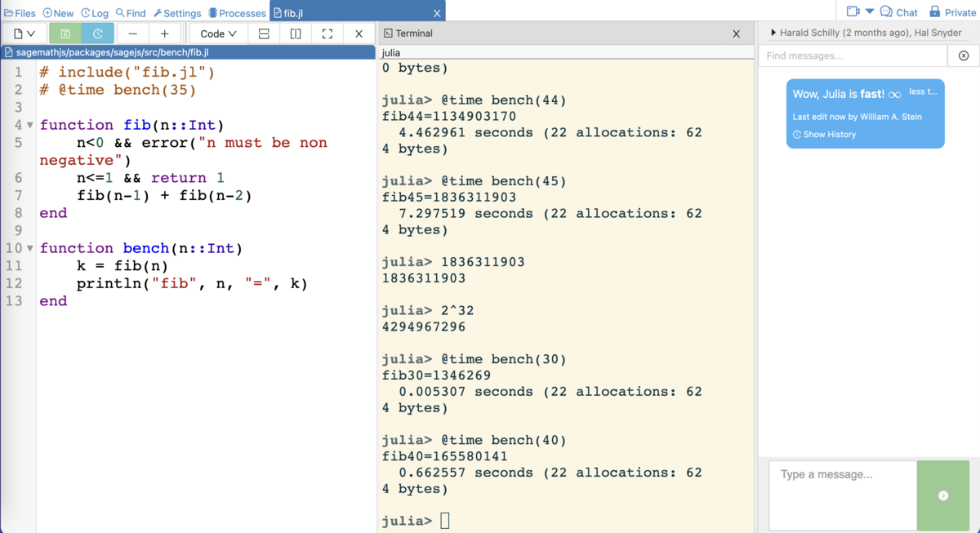Toggle Private sharing setting

point(952,12)
